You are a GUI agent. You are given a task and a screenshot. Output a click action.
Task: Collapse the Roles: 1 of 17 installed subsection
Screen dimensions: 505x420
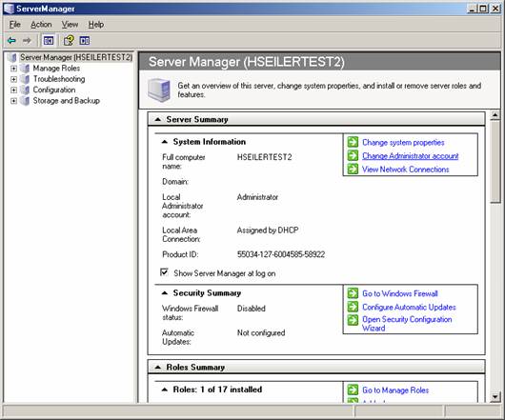coord(165,390)
